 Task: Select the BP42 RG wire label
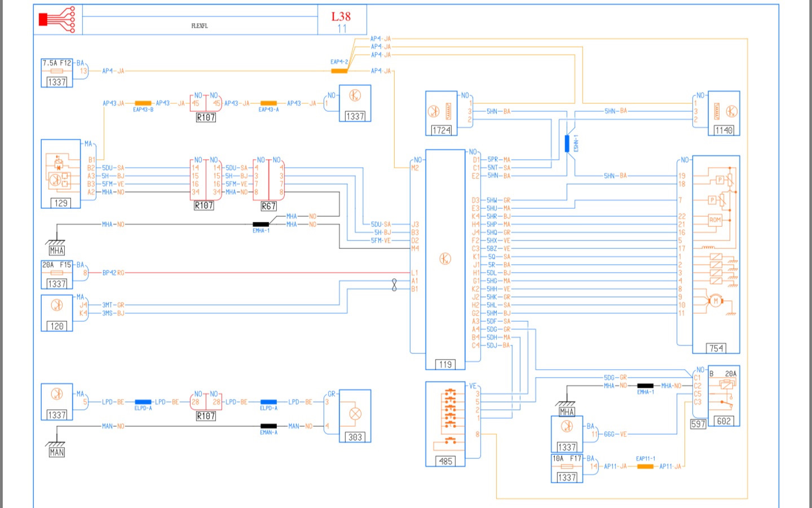tap(113, 273)
